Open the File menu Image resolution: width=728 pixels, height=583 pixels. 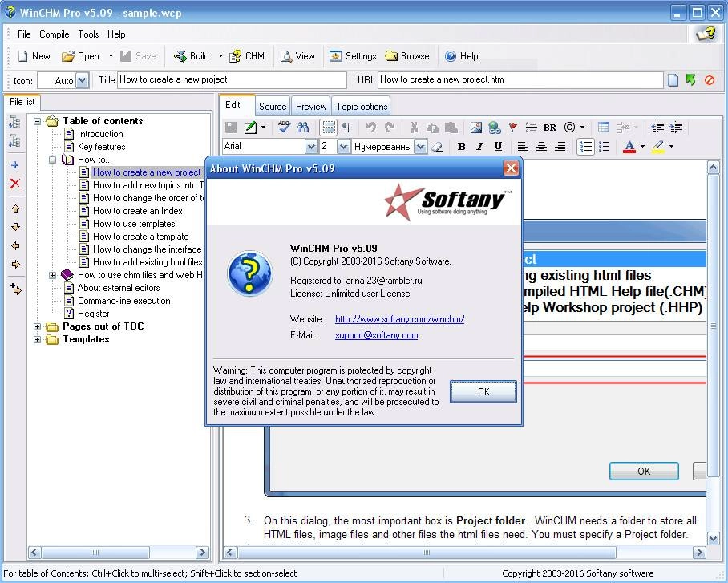click(24, 34)
